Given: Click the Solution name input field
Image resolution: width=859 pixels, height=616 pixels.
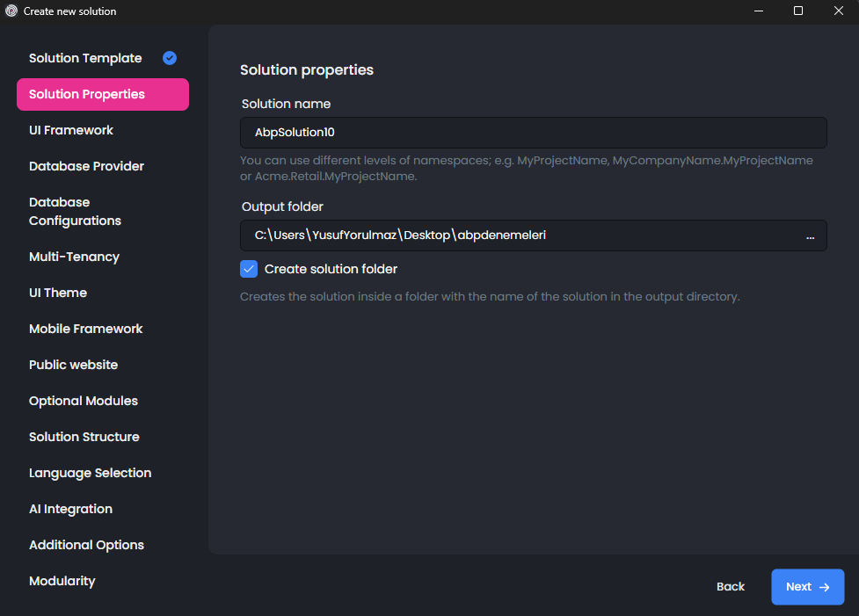Looking at the screenshot, I should [x=533, y=133].
